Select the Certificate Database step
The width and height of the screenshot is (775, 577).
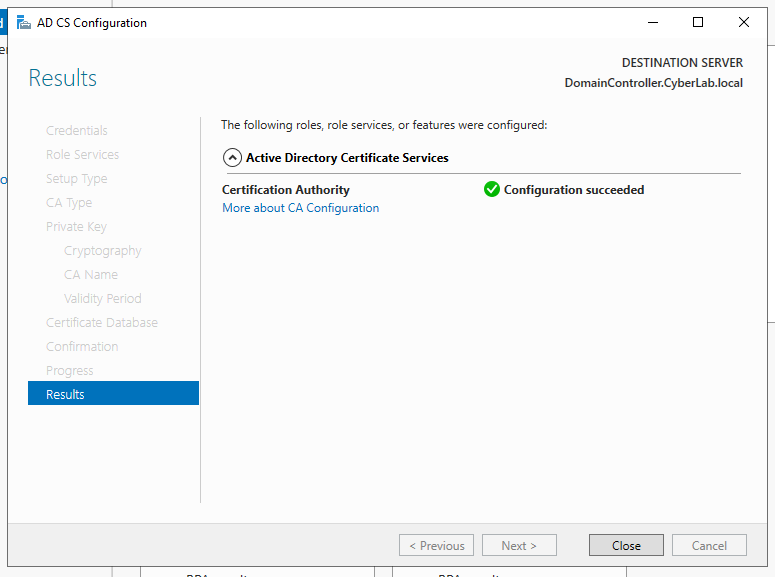tap(102, 323)
